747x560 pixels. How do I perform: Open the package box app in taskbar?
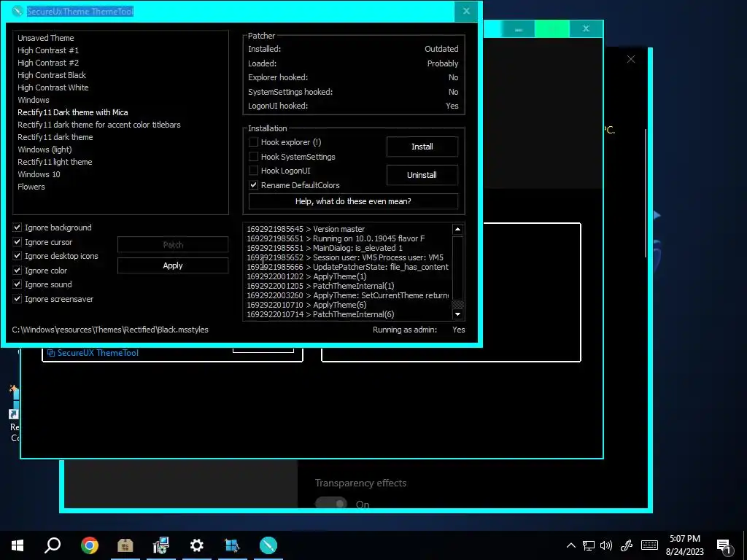[x=125, y=545]
